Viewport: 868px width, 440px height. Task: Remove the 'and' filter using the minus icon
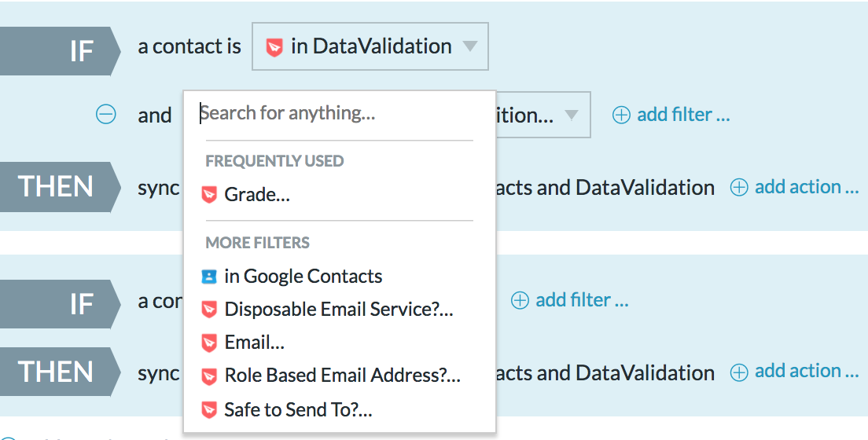tap(105, 115)
